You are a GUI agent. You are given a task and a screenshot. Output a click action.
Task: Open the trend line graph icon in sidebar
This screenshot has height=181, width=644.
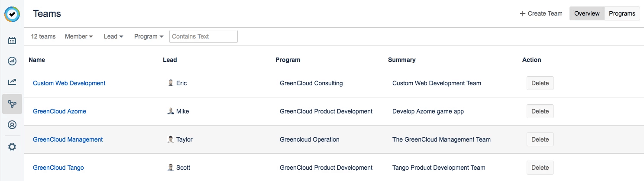coord(12,81)
